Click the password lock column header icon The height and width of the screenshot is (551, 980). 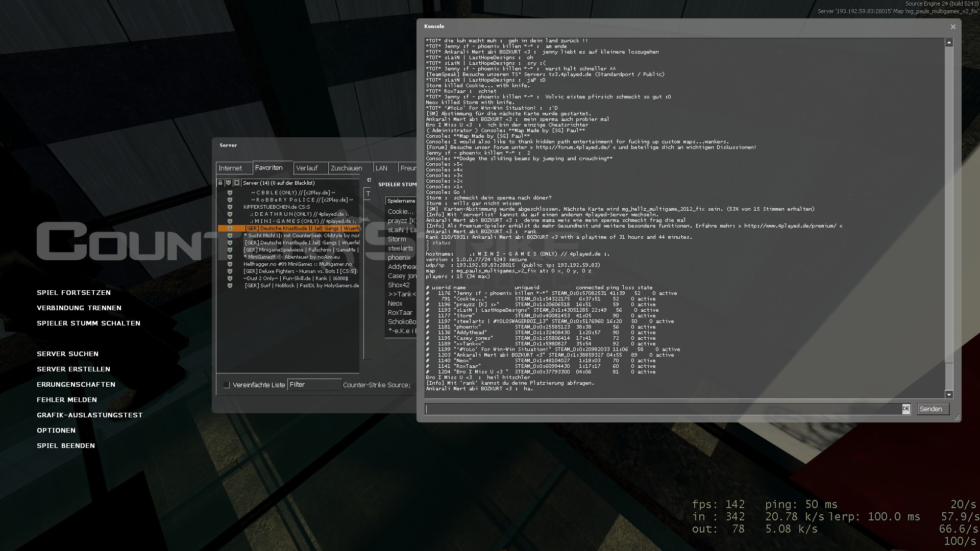[x=220, y=183]
